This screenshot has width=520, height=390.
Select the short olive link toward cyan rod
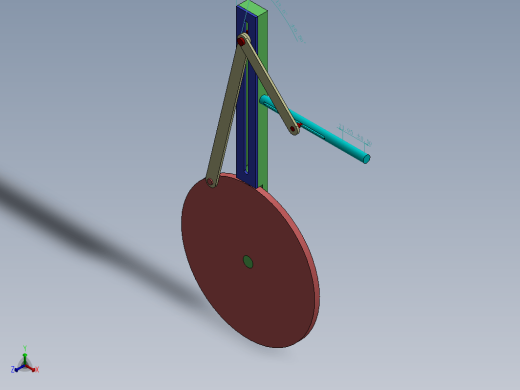271,87
